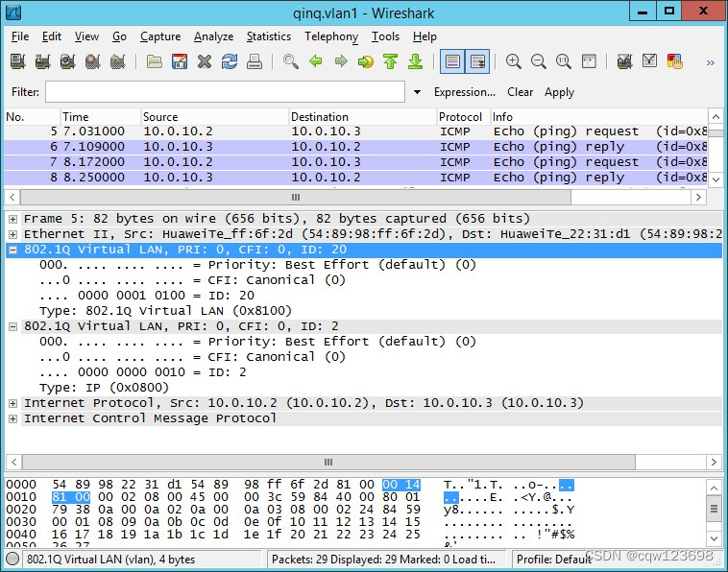Expand the Internet Protocol tree node

click(x=13, y=403)
